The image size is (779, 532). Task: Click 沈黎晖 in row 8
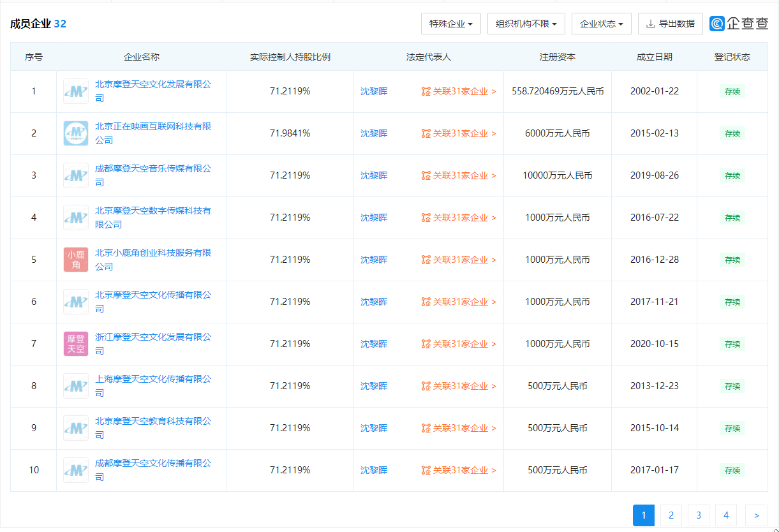[374, 386]
